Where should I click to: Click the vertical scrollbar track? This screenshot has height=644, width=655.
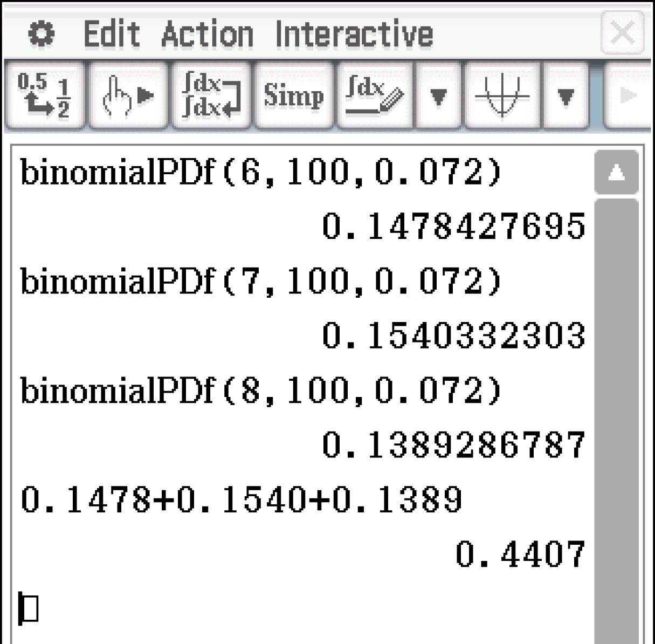[616, 421]
